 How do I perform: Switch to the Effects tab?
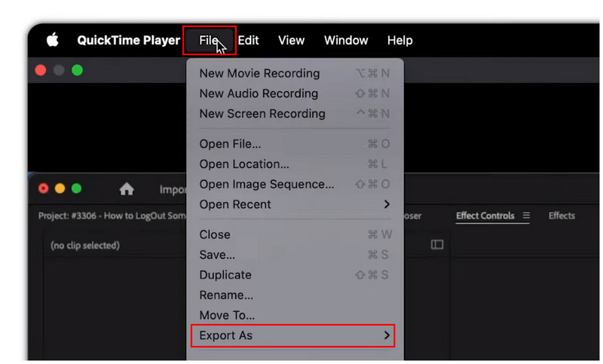tap(562, 216)
